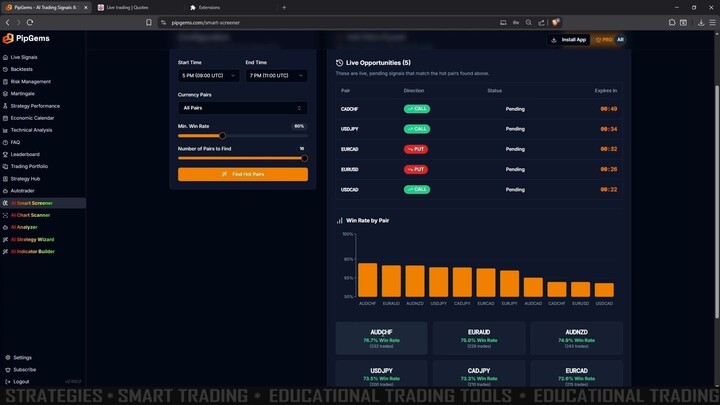
Task: Open Strategy Performance in sidebar
Action: tap(35, 106)
